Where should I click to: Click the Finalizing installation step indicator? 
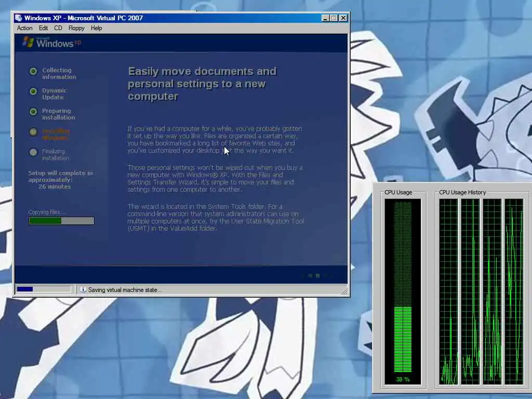33,152
